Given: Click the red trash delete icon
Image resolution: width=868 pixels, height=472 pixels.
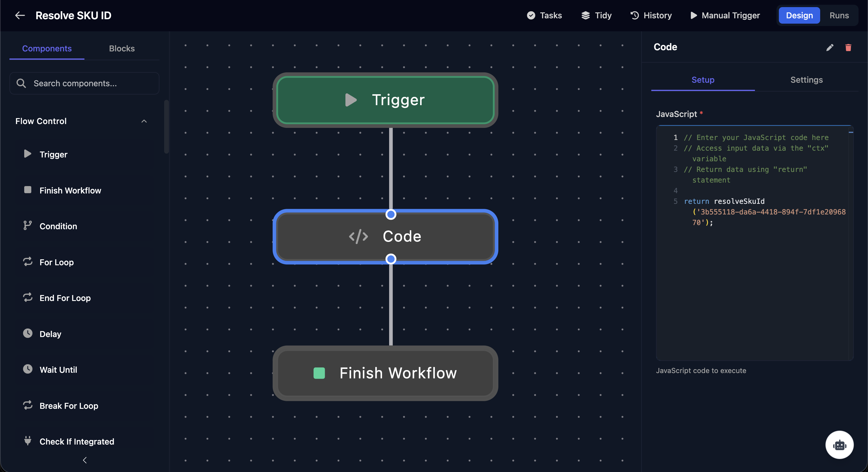Looking at the screenshot, I should 848,48.
